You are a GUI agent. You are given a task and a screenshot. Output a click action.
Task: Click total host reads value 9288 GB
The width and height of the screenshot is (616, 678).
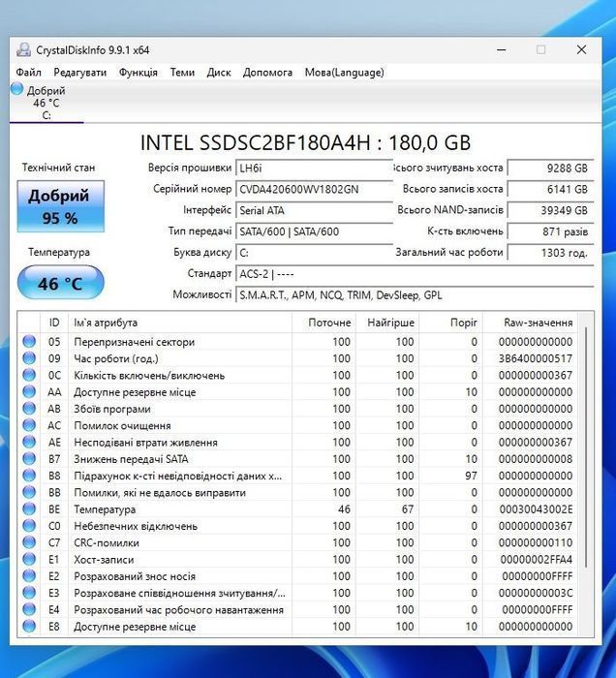pyautogui.click(x=550, y=168)
